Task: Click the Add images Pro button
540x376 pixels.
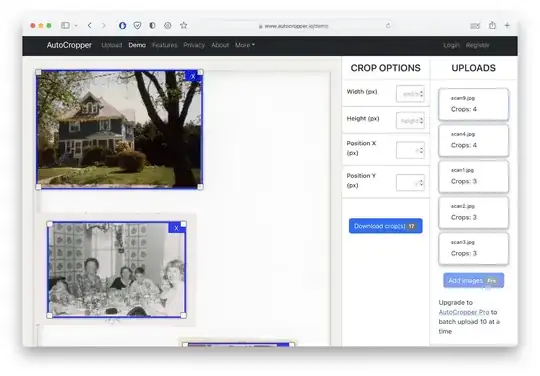Action: (x=474, y=281)
